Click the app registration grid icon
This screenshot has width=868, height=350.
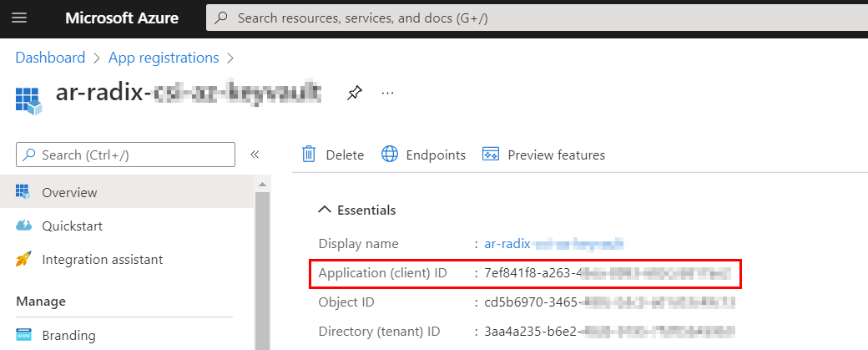[28, 101]
